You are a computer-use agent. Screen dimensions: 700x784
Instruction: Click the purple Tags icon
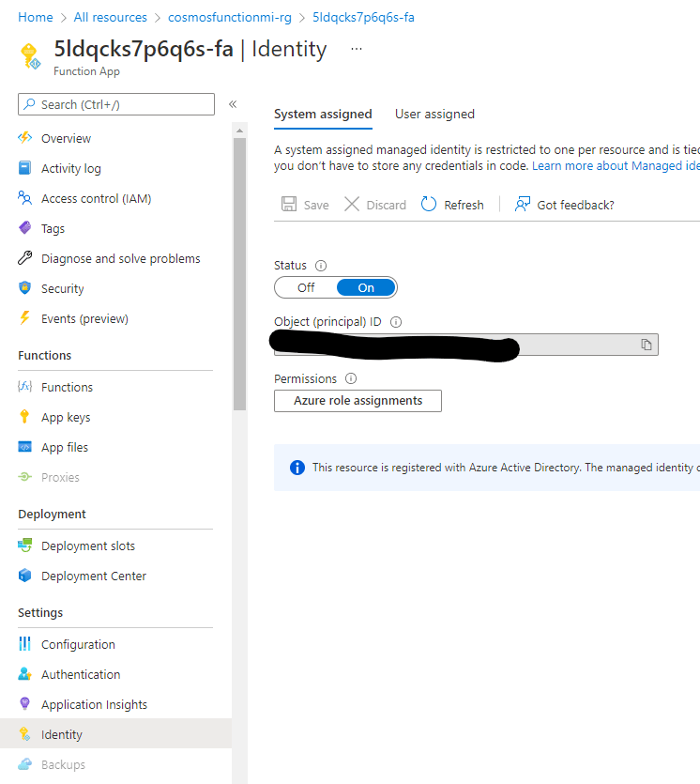coord(25,228)
